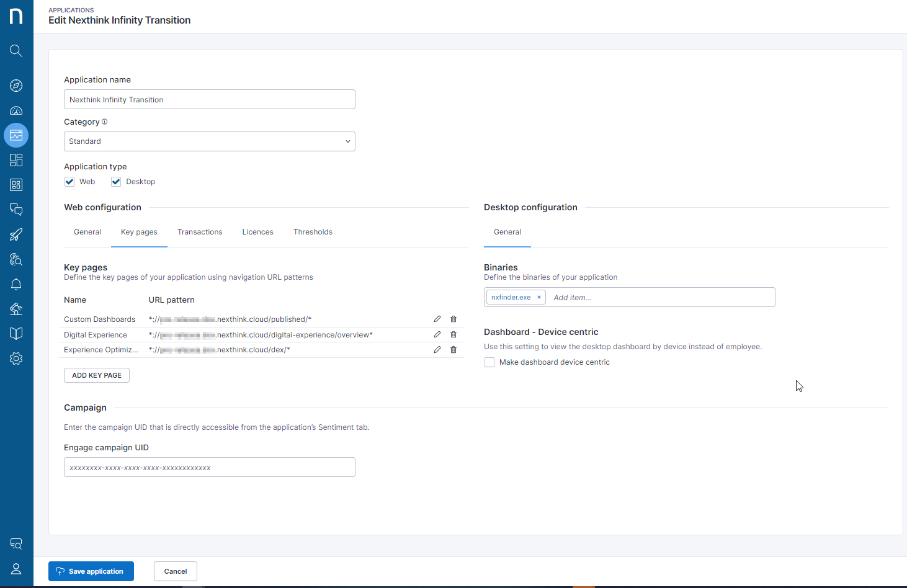Select the Key pages tab
This screenshot has height=588, width=907.
click(x=139, y=232)
